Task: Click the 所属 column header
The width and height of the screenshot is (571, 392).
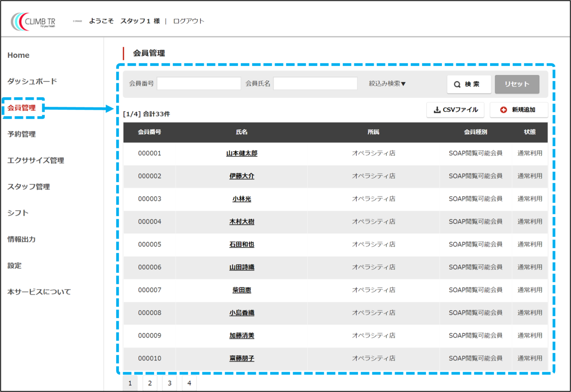Action: [373, 132]
